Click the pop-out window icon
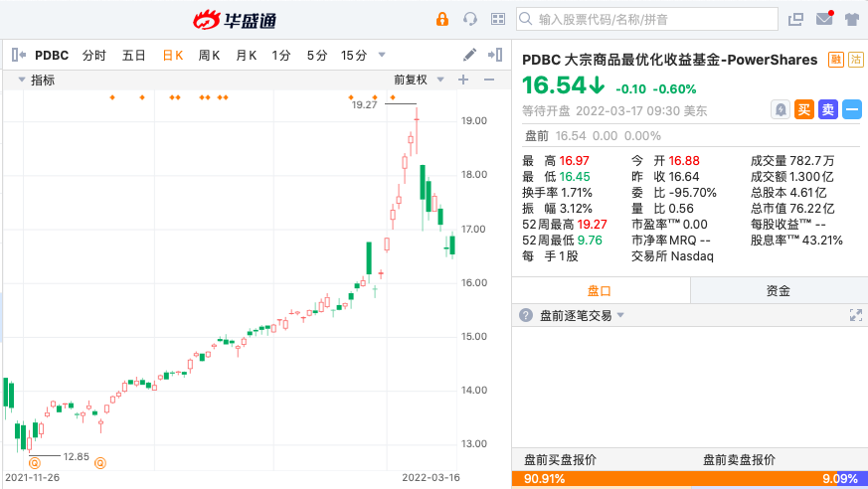868x489 pixels. click(x=795, y=19)
